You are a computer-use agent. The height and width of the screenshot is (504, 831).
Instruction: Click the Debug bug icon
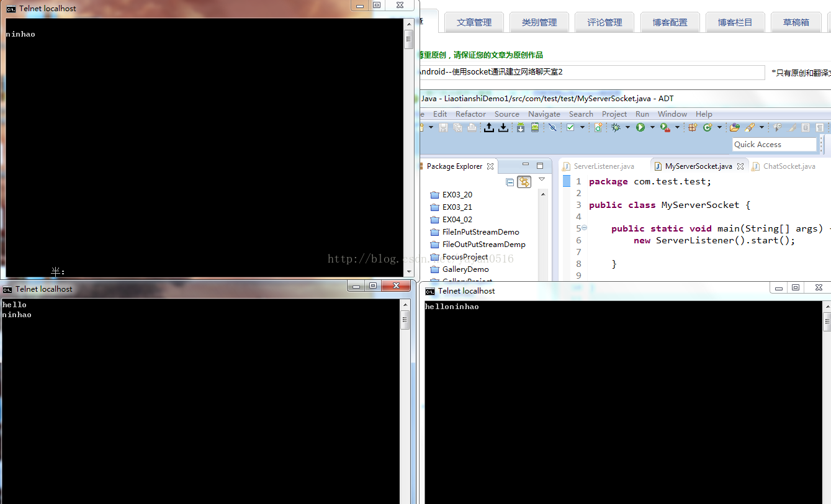coord(616,127)
